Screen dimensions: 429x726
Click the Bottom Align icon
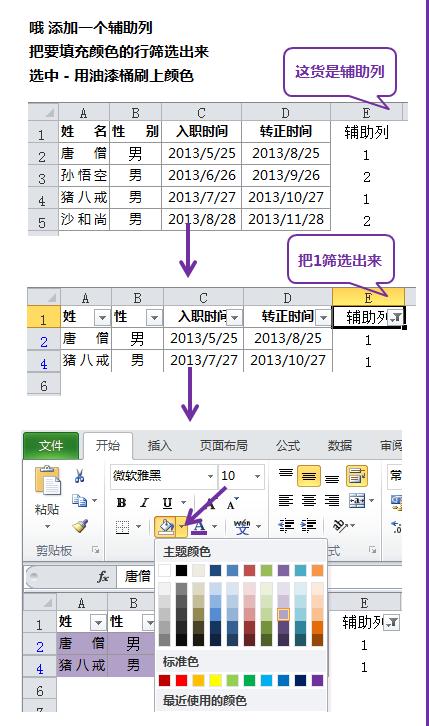click(332, 477)
